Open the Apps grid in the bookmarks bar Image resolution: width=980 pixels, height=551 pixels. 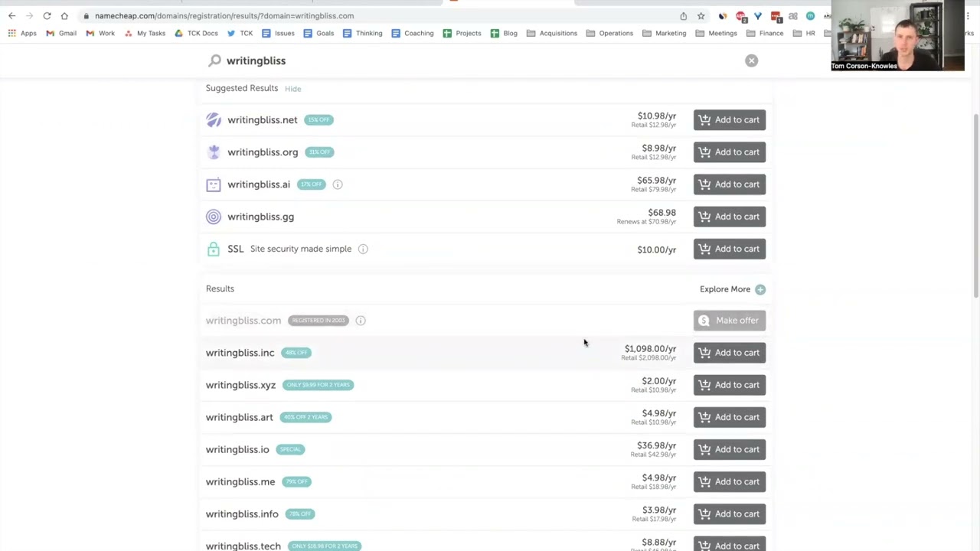(x=22, y=33)
